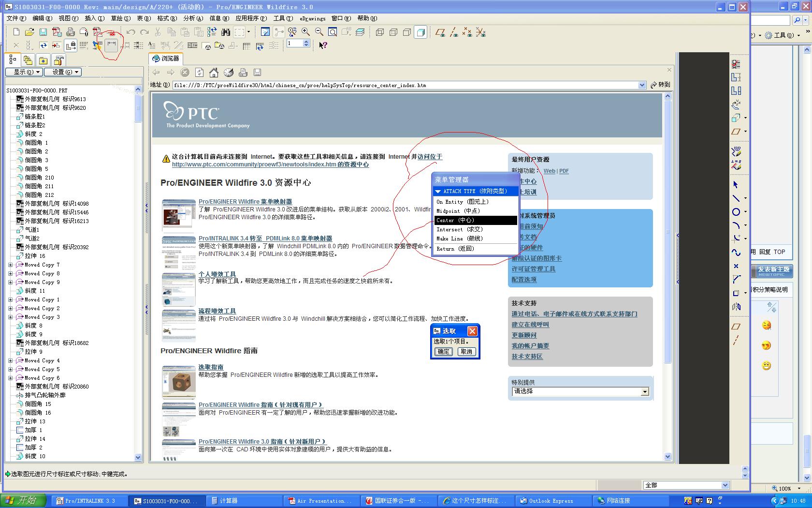Open the line tool flyout arrow
This screenshot has height=508, width=812.
[745, 198]
